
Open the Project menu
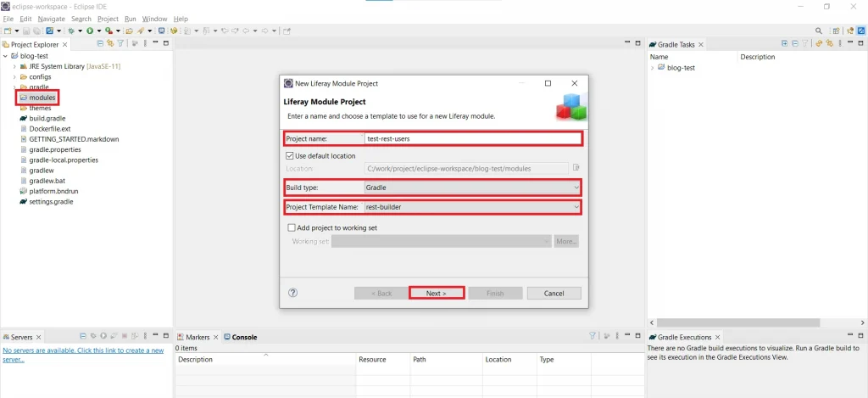coord(108,19)
